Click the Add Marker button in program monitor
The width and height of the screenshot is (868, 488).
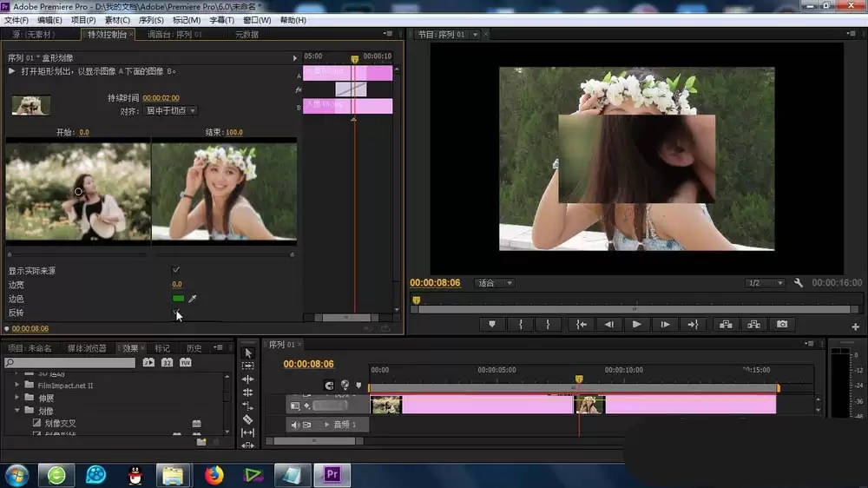point(491,325)
